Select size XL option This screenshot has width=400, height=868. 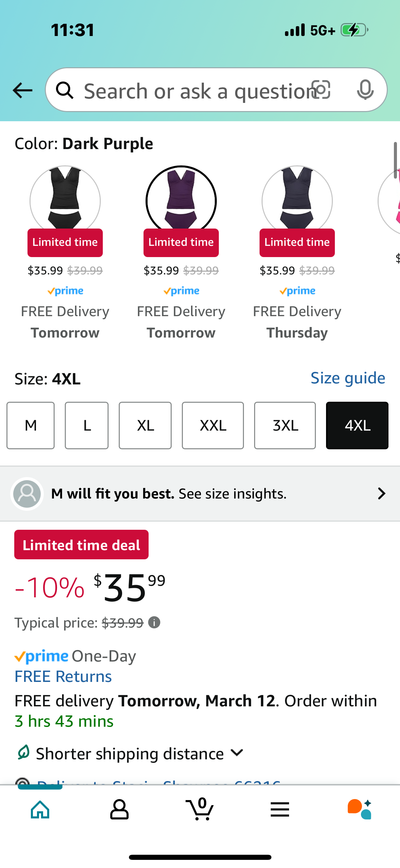pyautogui.click(x=145, y=426)
